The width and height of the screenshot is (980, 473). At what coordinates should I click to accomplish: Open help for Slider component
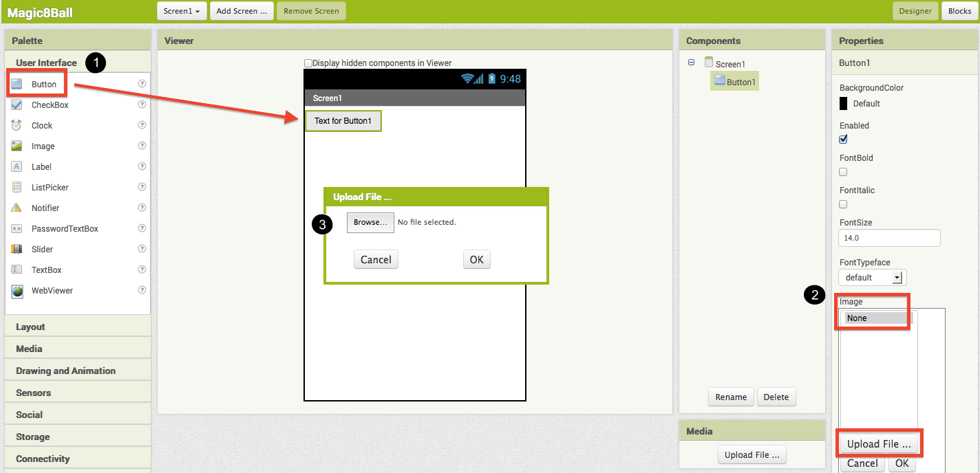pos(142,249)
